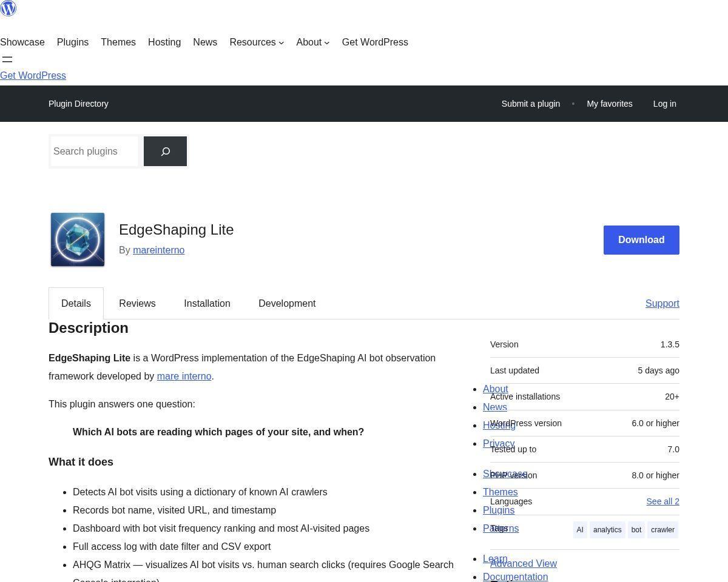Click the 'What it does' heading
The height and width of the screenshot is (582, 728).
(81, 462)
